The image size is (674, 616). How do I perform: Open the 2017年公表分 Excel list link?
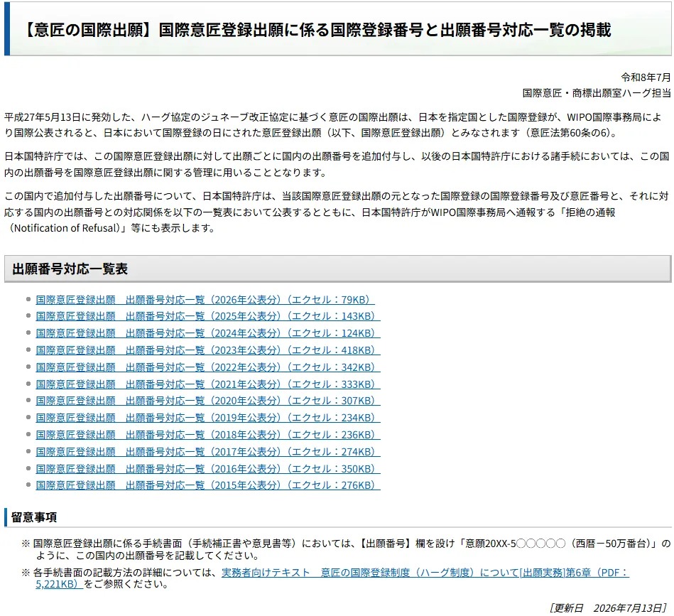point(208,452)
